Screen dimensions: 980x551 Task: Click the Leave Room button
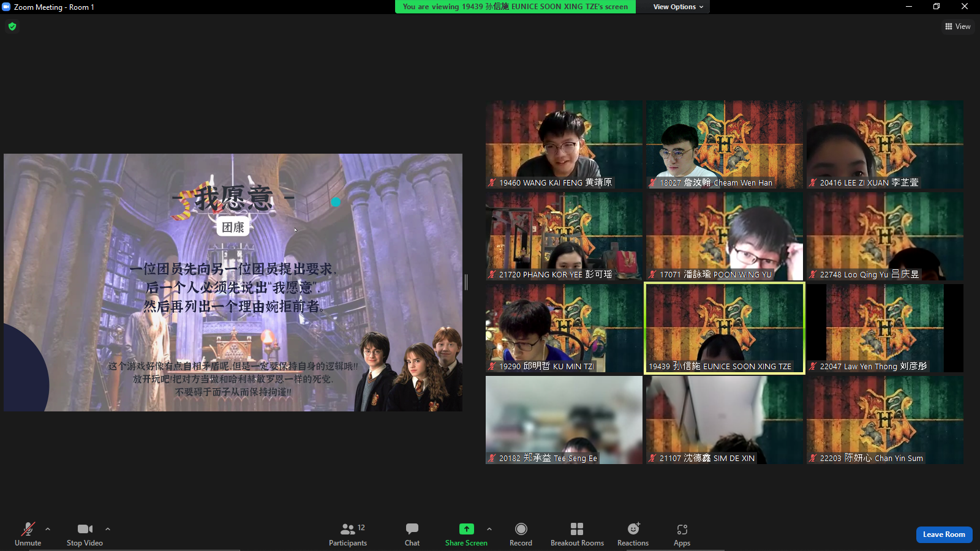point(944,534)
